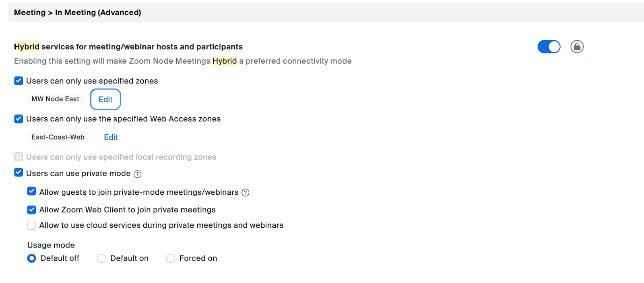Click Edit next to MW Node East
Image resolution: width=644 pixels, height=283 pixels.
click(105, 100)
